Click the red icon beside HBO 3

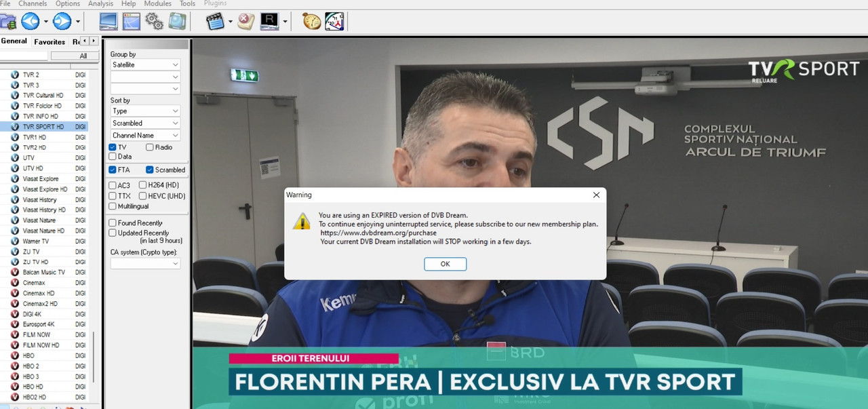[x=15, y=376]
